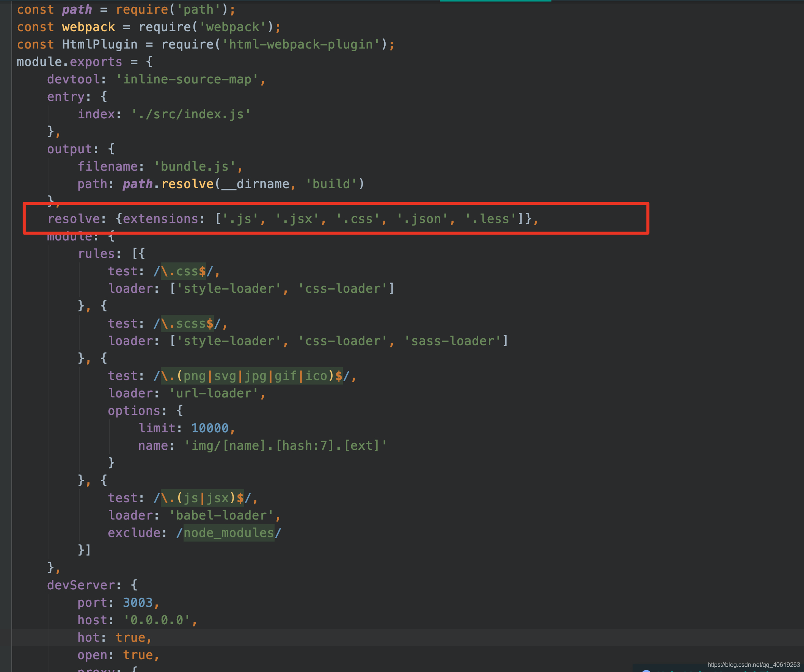Click the '.less' entry in extensions array
The height and width of the screenshot is (672, 804).
(490, 219)
